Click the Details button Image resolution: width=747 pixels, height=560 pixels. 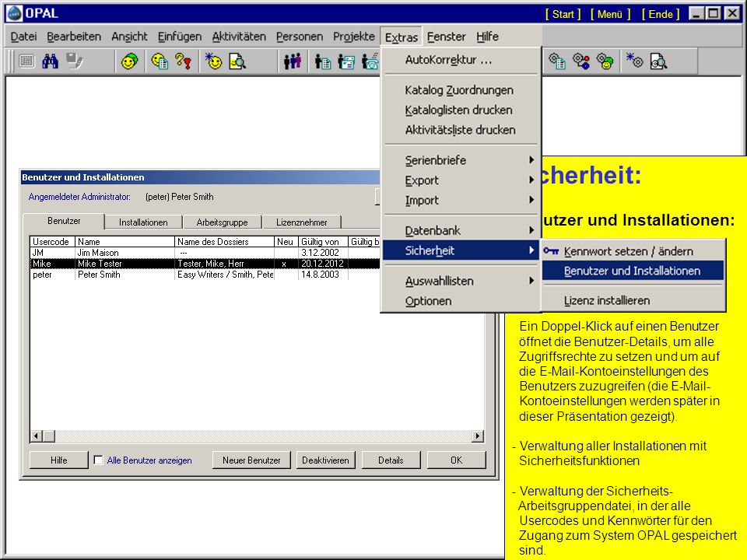[x=391, y=460]
